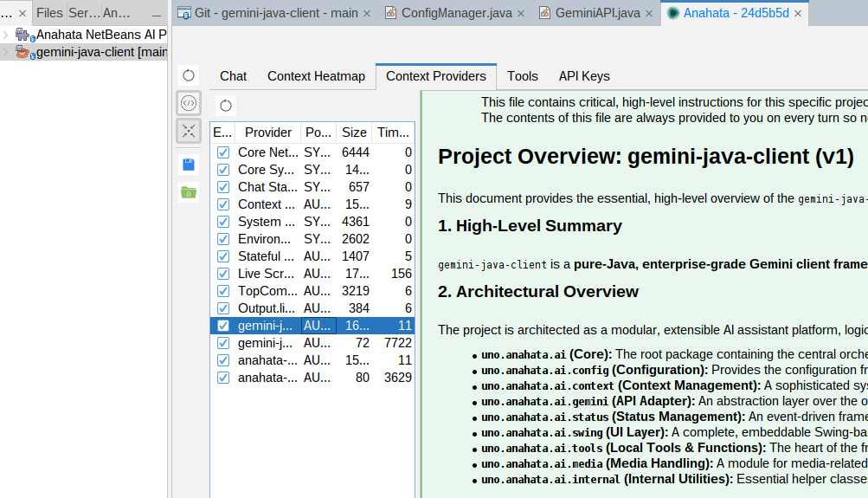Click the blue floppy disk save icon
This screenshot has height=498, width=868.
point(189,165)
